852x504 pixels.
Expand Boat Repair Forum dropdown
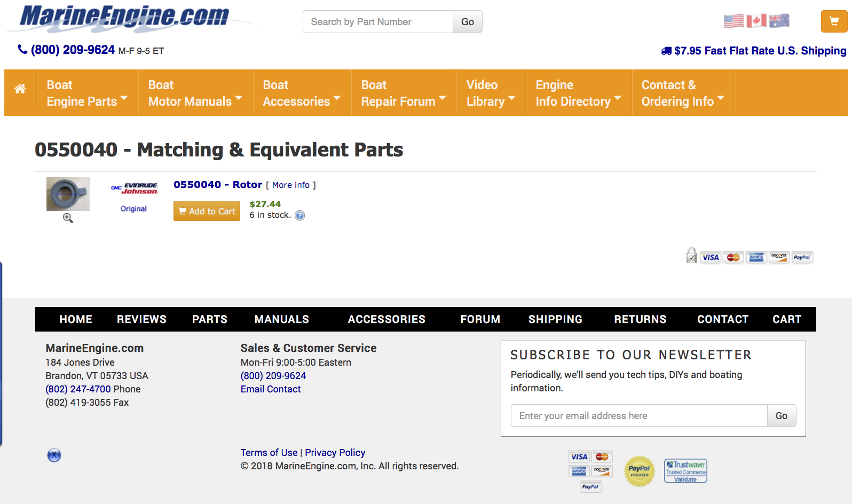[x=404, y=93]
